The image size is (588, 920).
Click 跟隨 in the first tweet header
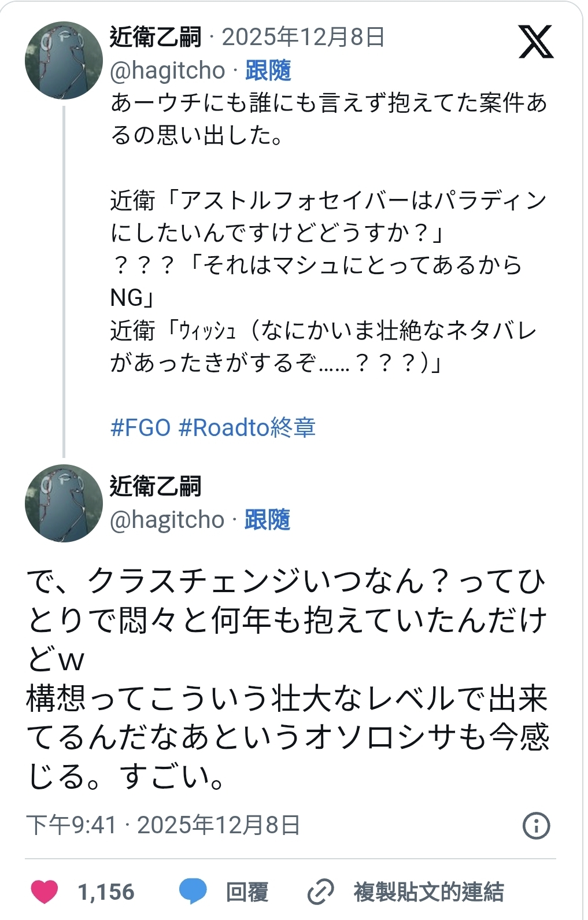coord(268,71)
